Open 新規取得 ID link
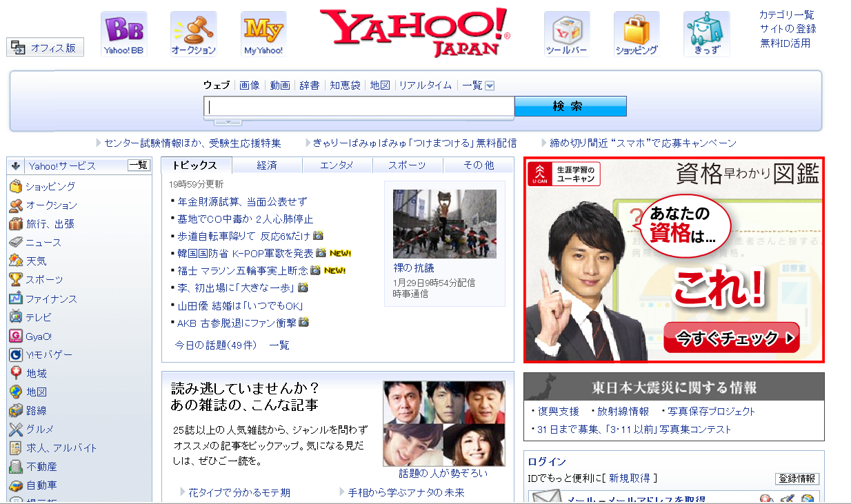Viewport: 851px width, 504px height. click(x=630, y=478)
